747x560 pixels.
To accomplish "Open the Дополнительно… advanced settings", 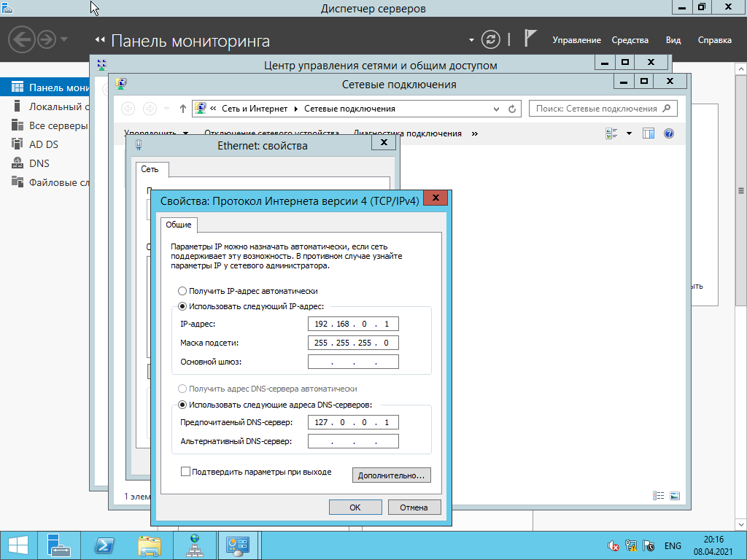I will point(391,475).
